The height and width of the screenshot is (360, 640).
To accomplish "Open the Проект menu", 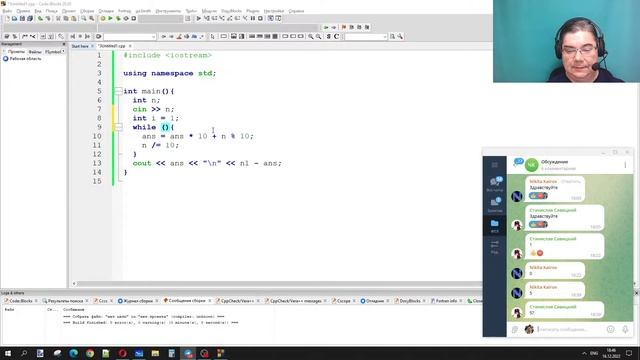I will pyautogui.click(x=69, y=11).
